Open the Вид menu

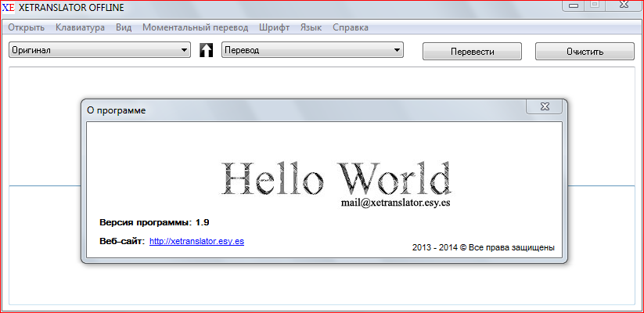123,27
